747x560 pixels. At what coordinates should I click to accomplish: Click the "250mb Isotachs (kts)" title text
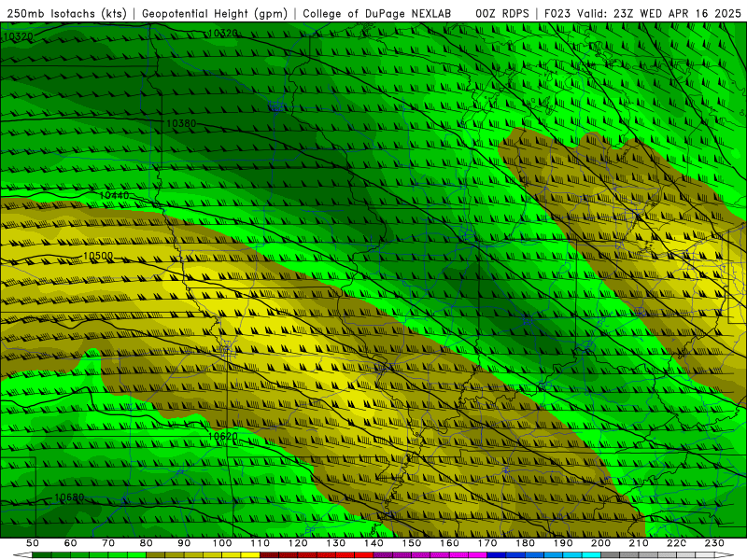click(66, 13)
